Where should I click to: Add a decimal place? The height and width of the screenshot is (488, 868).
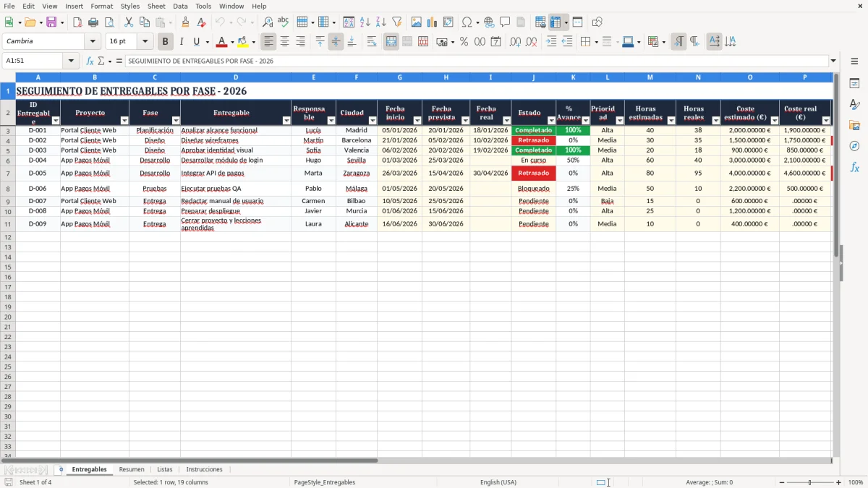515,42
